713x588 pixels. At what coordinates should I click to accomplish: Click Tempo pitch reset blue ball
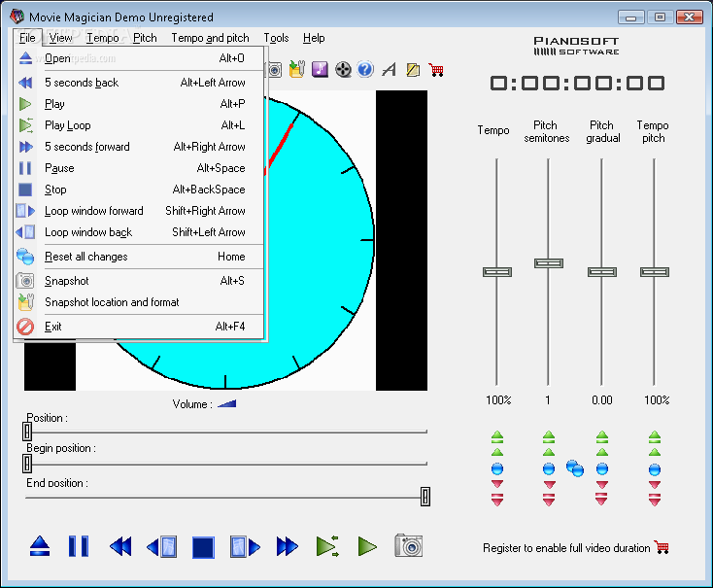[x=655, y=469]
